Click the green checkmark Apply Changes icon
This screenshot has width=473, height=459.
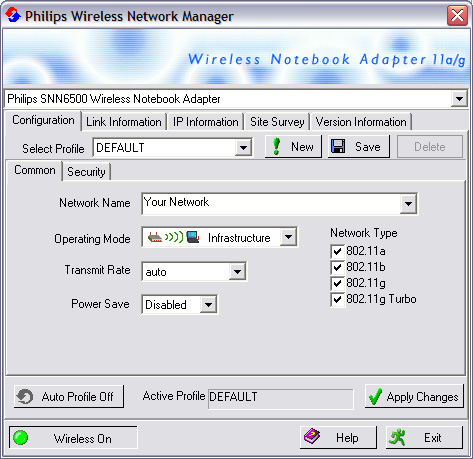(375, 397)
